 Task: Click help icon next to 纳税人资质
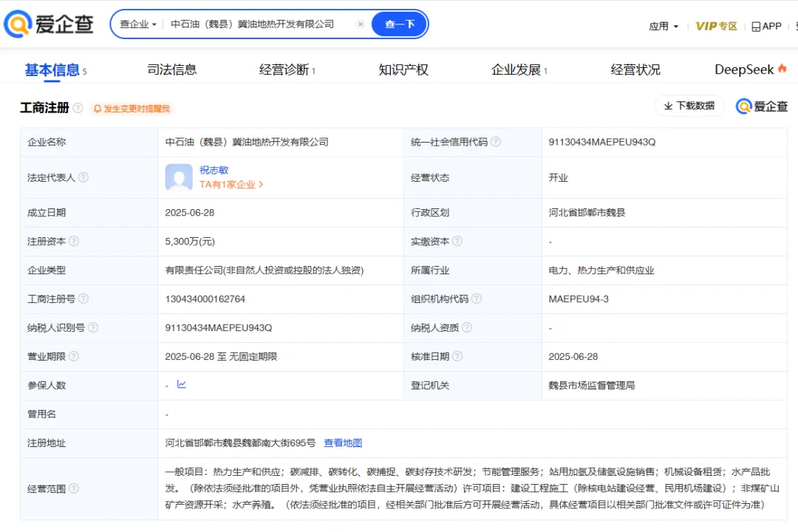(x=467, y=327)
